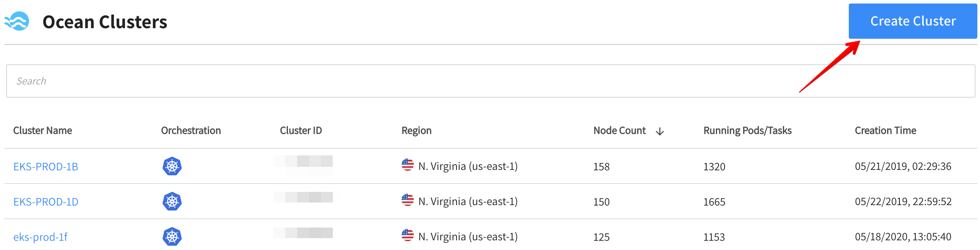Click Kubernetes icon in EKS-PROD-1B row

172,166
